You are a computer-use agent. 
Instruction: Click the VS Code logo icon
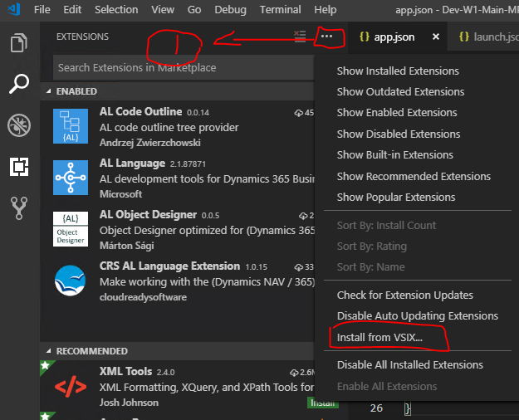pyautogui.click(x=13, y=9)
